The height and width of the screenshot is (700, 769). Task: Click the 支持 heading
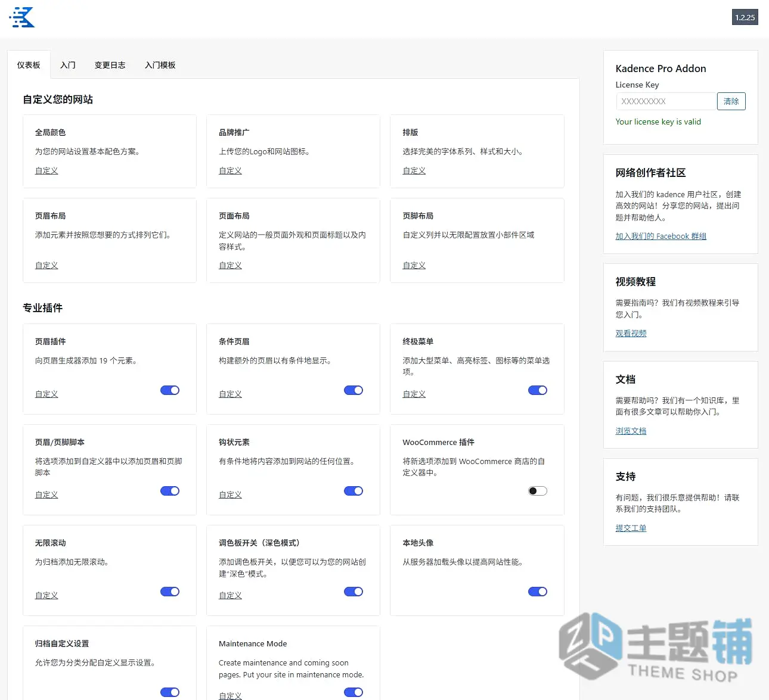pyautogui.click(x=625, y=477)
